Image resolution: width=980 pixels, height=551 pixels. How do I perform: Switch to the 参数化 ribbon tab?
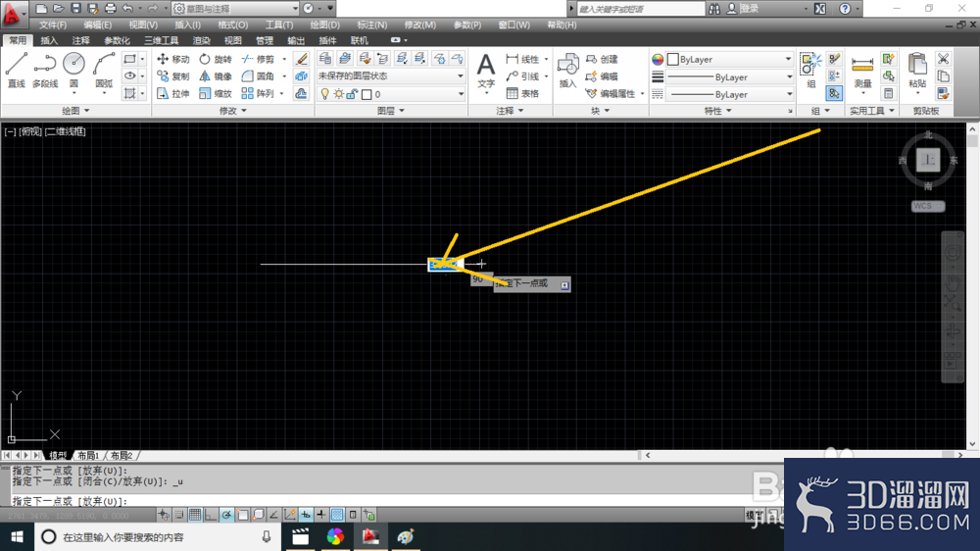click(117, 40)
